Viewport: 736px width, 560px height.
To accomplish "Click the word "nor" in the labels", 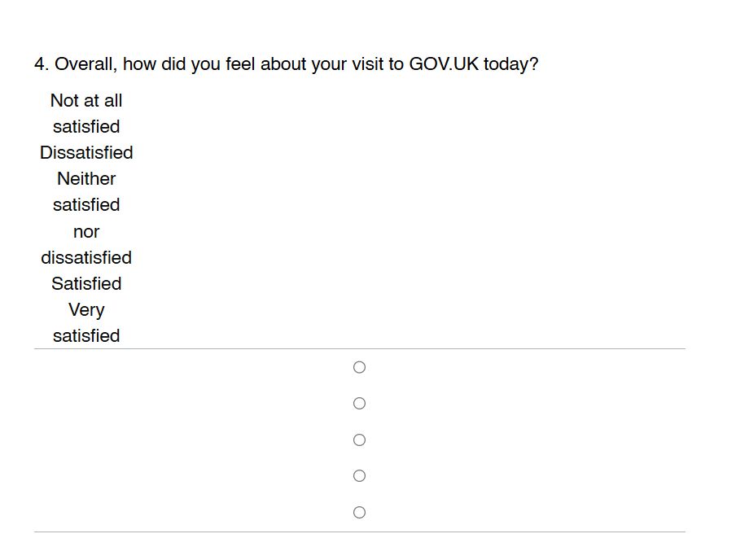I will 86,232.
